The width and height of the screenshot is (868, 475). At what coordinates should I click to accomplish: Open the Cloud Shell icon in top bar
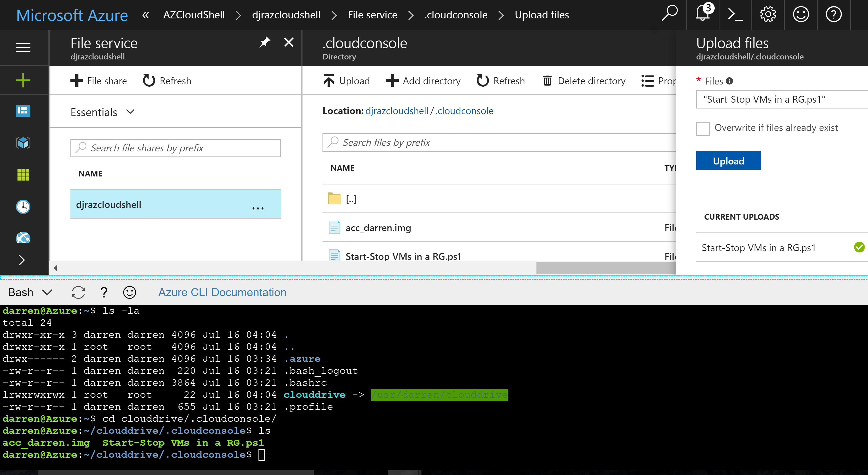tap(735, 15)
